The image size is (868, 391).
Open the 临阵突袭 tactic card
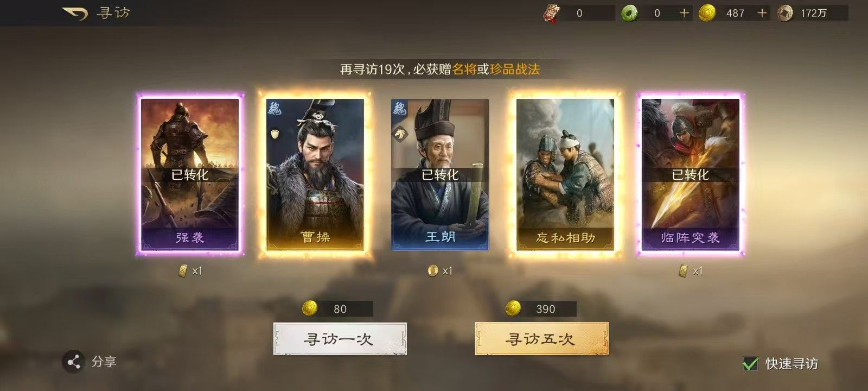(690, 174)
